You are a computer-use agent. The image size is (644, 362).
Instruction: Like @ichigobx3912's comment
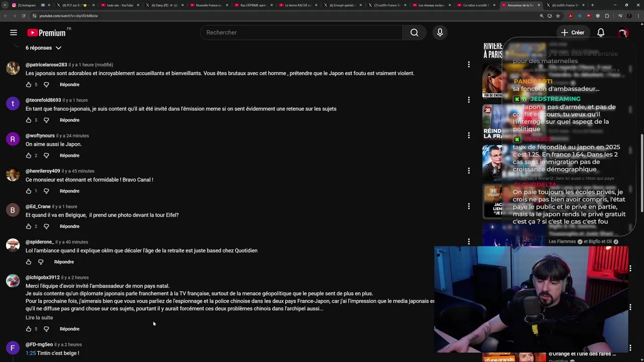point(29,329)
